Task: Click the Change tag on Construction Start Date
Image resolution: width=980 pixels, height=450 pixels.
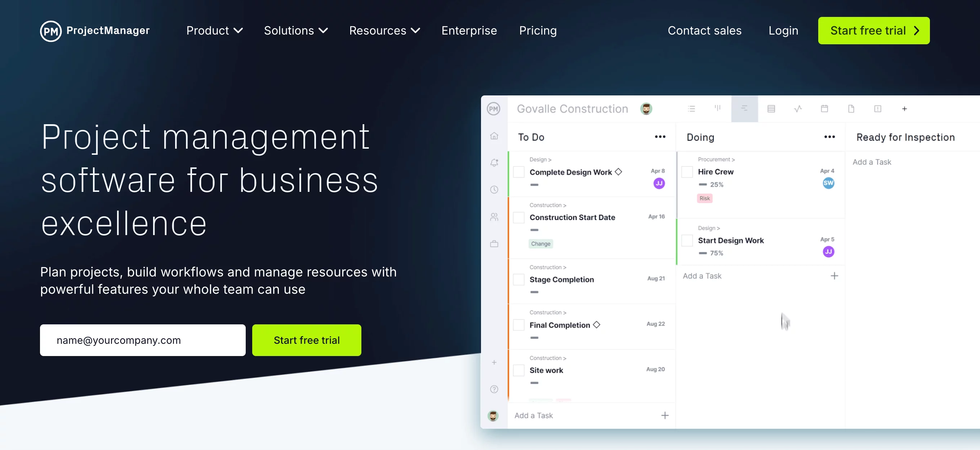Action: [x=540, y=244]
